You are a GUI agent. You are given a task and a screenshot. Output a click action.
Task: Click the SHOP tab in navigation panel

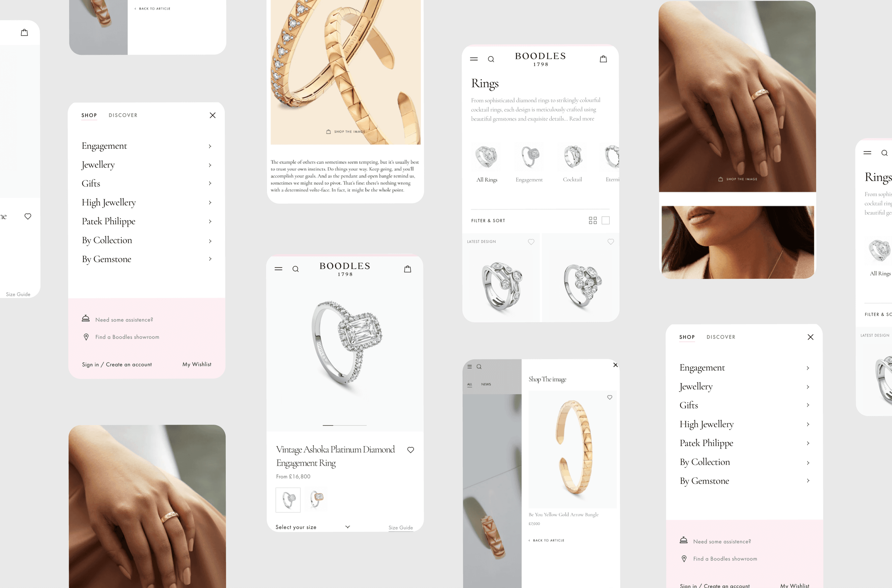click(x=89, y=115)
